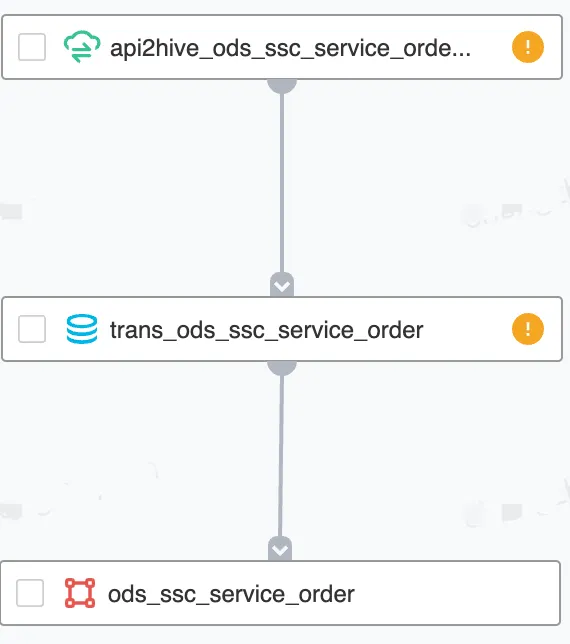The height and width of the screenshot is (644, 570).
Task: Tick the checkbox for trans_ods_ssc_service_order node
Action: (x=32, y=329)
